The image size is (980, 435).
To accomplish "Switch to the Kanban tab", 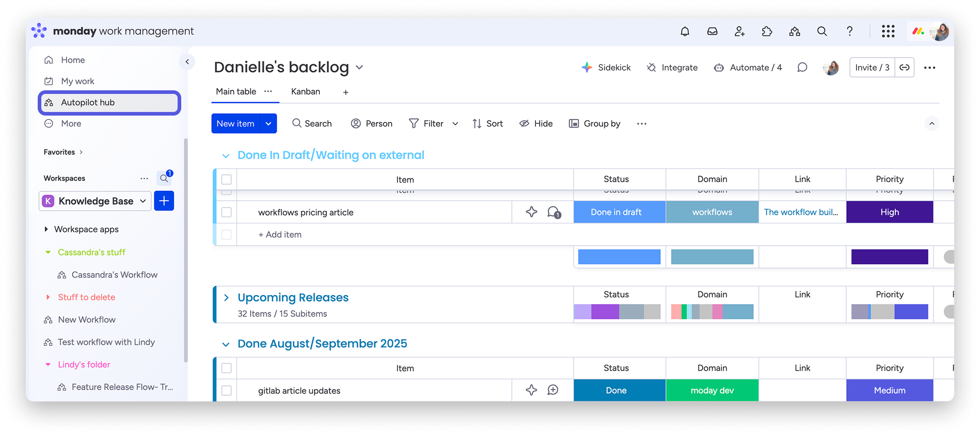I will coord(305,92).
